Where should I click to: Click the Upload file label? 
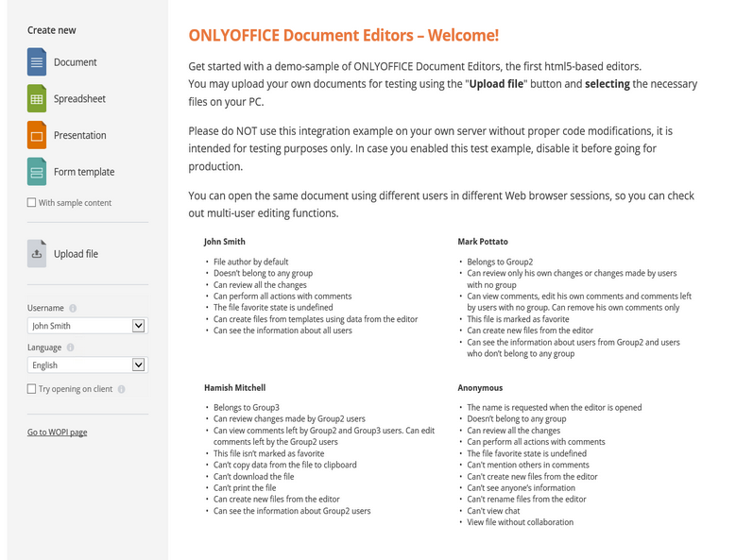click(76, 254)
